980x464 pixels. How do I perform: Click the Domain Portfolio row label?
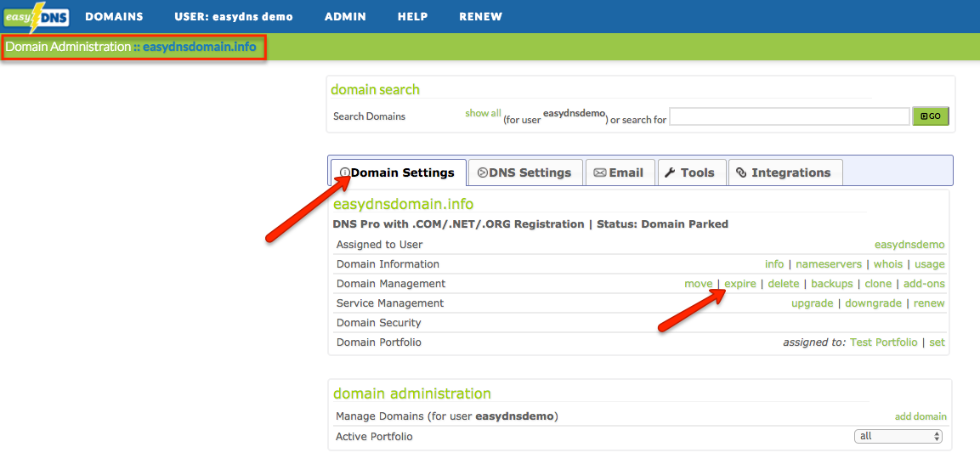pyautogui.click(x=379, y=342)
